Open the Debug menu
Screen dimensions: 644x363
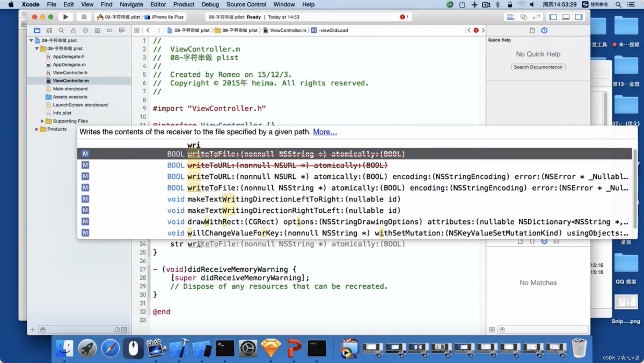[x=210, y=4]
